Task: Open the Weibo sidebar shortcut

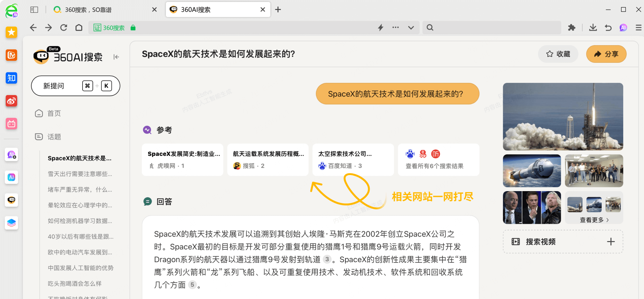Action: pos(12,101)
